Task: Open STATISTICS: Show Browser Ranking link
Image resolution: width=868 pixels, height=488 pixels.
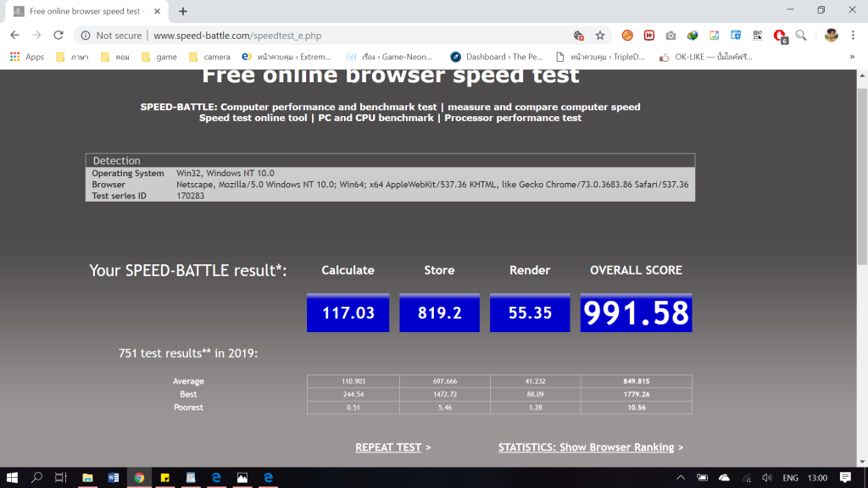Action: tap(587, 447)
